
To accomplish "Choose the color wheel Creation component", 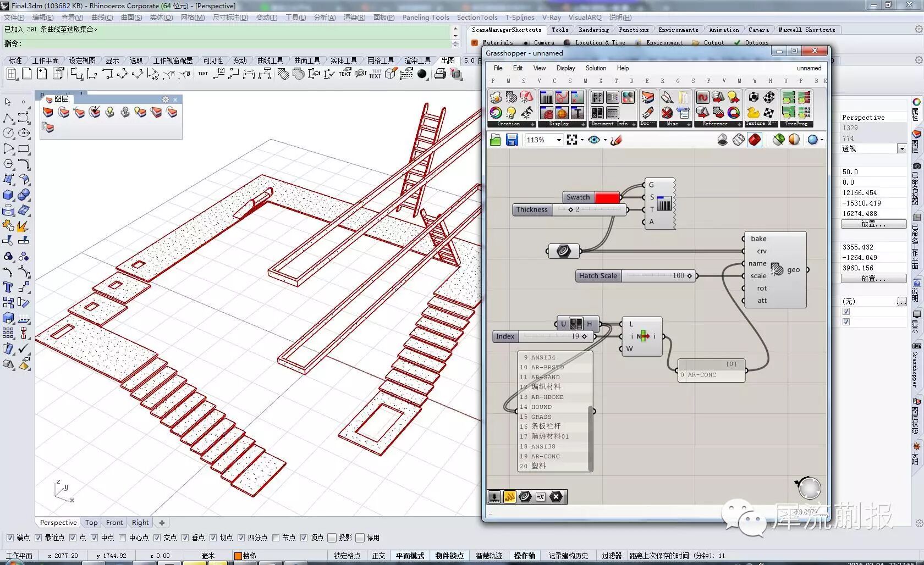I will (x=496, y=113).
